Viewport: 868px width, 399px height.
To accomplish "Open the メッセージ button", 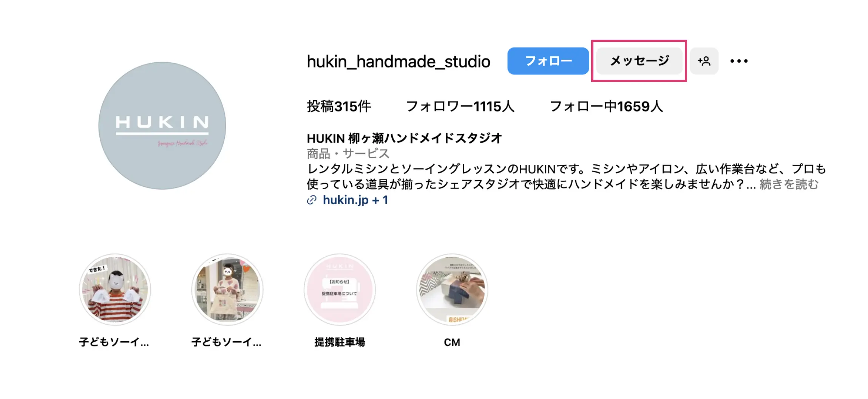I will [x=639, y=61].
